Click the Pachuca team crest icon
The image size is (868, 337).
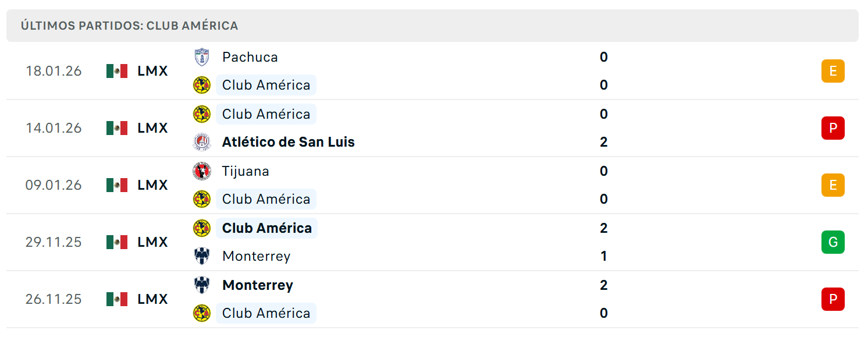coord(202,57)
